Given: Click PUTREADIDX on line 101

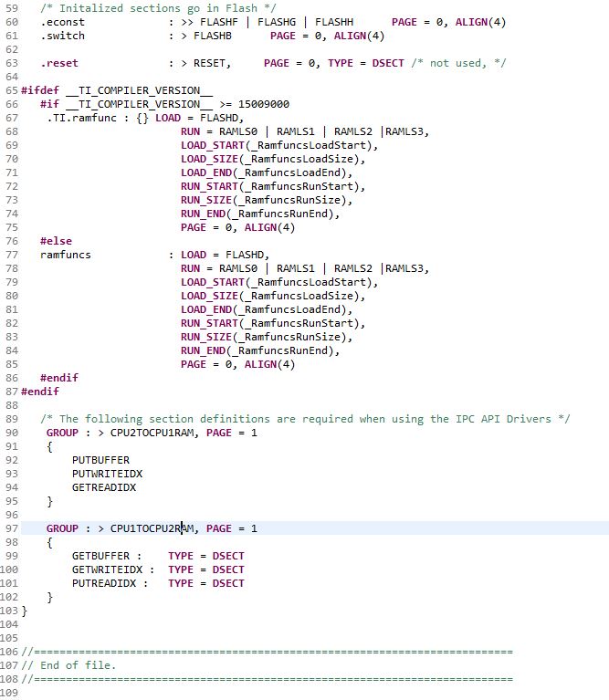Looking at the screenshot, I should 104,583.
